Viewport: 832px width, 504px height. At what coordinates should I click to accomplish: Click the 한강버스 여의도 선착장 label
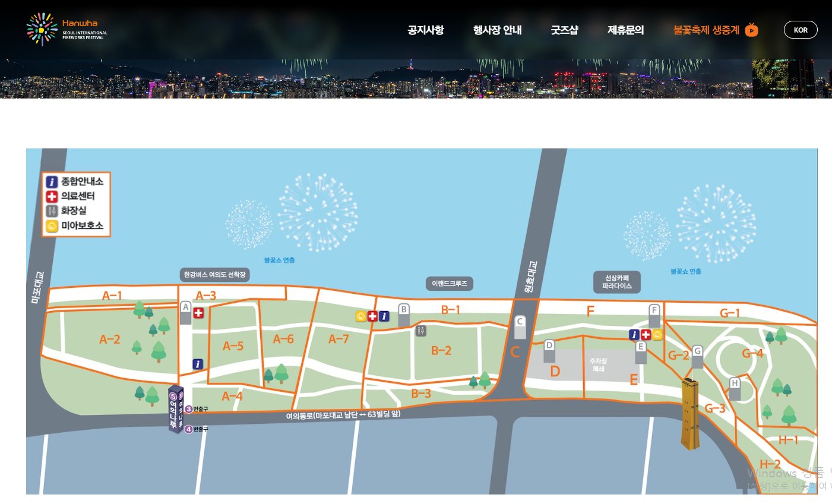click(214, 275)
